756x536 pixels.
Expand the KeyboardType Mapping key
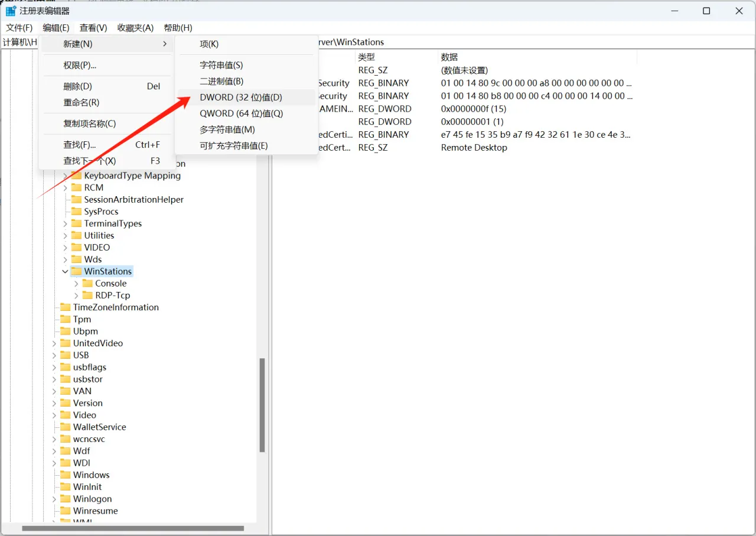(65, 176)
